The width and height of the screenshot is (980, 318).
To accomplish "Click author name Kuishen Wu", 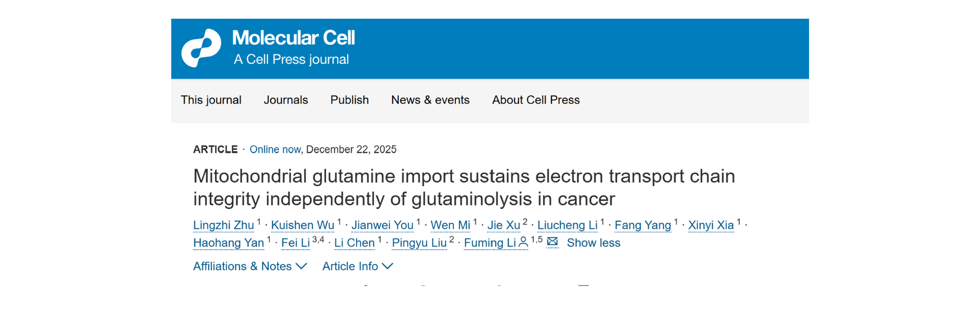I will 302,225.
